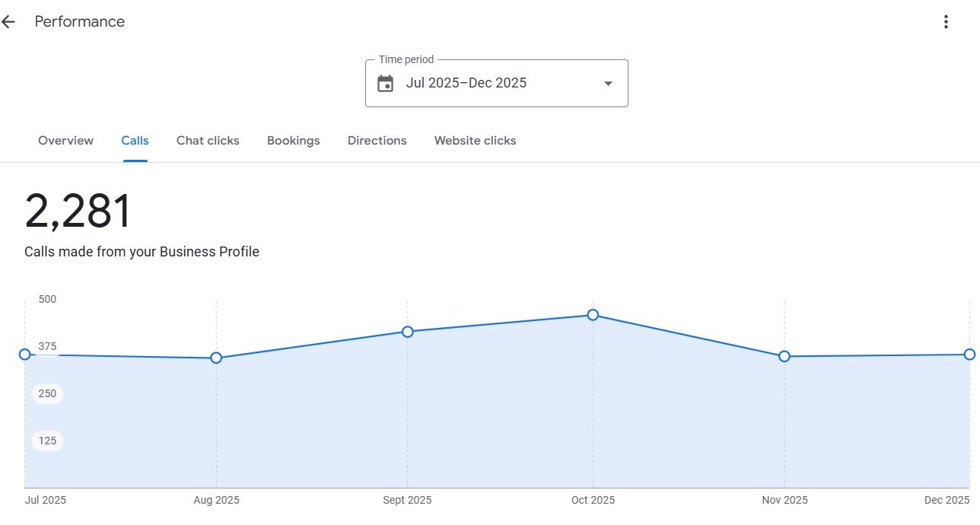Go to the Bookings tab
980x525 pixels.
click(x=293, y=141)
